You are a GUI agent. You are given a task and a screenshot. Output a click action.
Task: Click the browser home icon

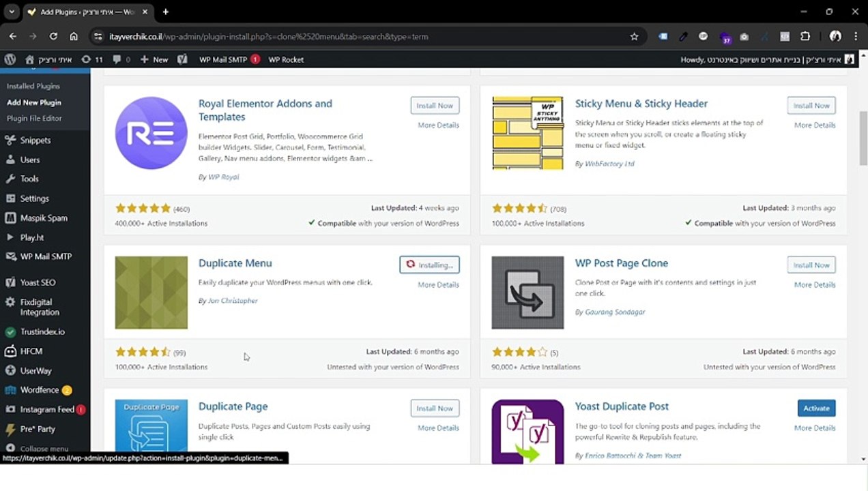coord(74,36)
